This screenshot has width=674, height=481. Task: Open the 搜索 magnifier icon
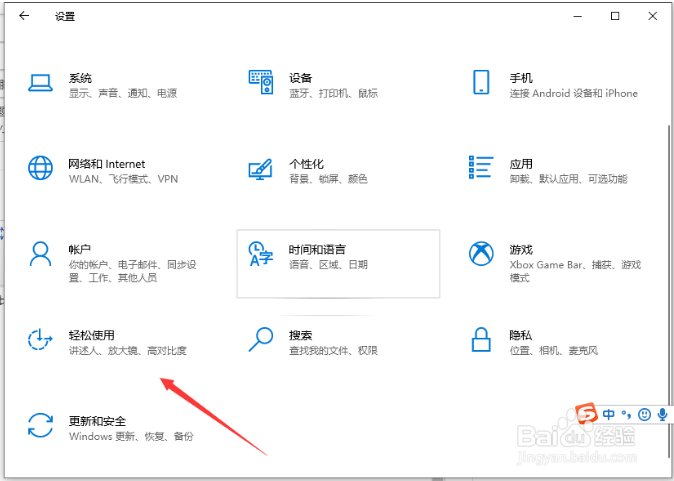coord(261,339)
